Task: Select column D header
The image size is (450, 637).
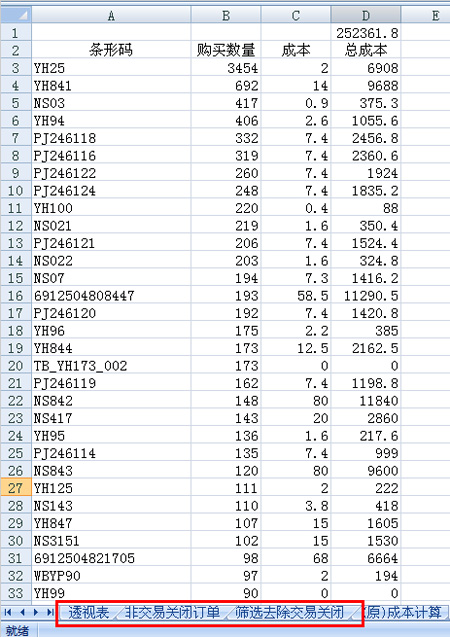Action: coord(366,15)
